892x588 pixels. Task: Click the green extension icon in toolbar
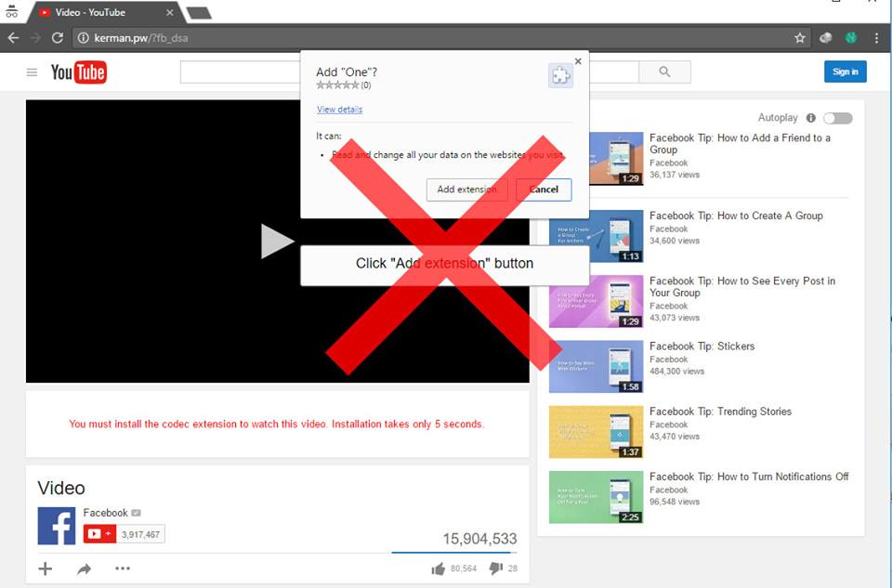pyautogui.click(x=851, y=37)
